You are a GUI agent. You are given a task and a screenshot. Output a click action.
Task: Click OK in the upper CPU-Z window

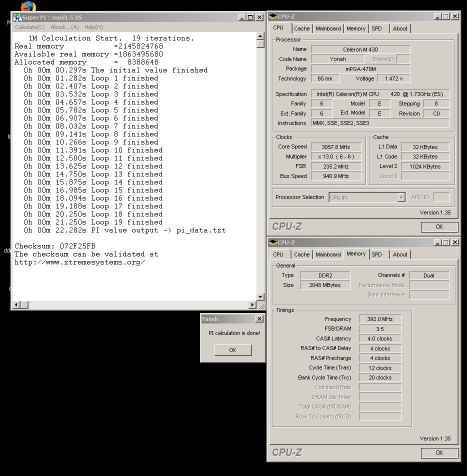(x=439, y=227)
